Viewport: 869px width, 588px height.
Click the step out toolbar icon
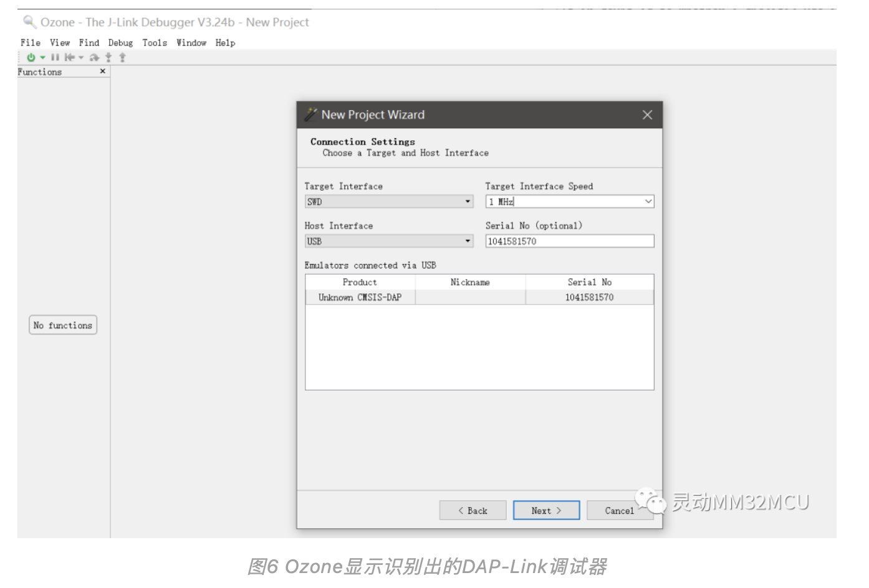click(x=122, y=57)
